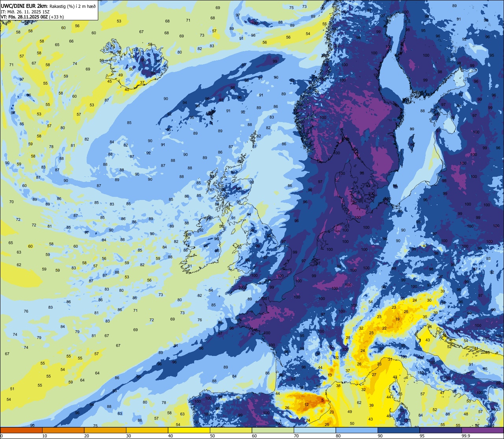Screen dimensions: 504x439
Task: Click the humidity value '40' on Iceland's south coast
Action: pyautogui.click(x=127, y=90)
